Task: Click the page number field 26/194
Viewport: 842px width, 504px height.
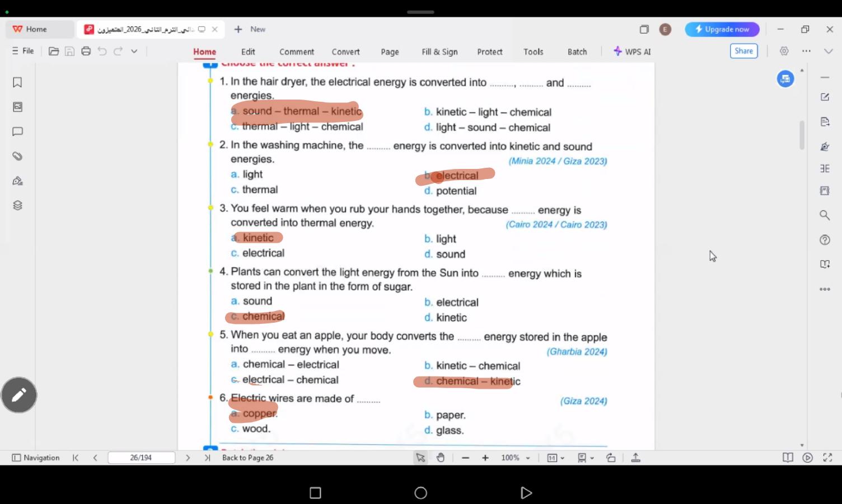Action: (x=141, y=458)
